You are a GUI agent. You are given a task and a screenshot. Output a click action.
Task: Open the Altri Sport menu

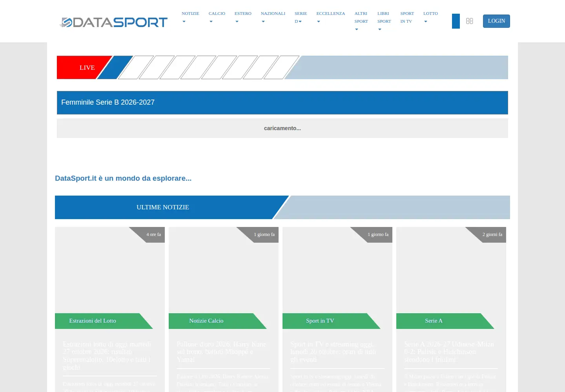click(x=361, y=21)
